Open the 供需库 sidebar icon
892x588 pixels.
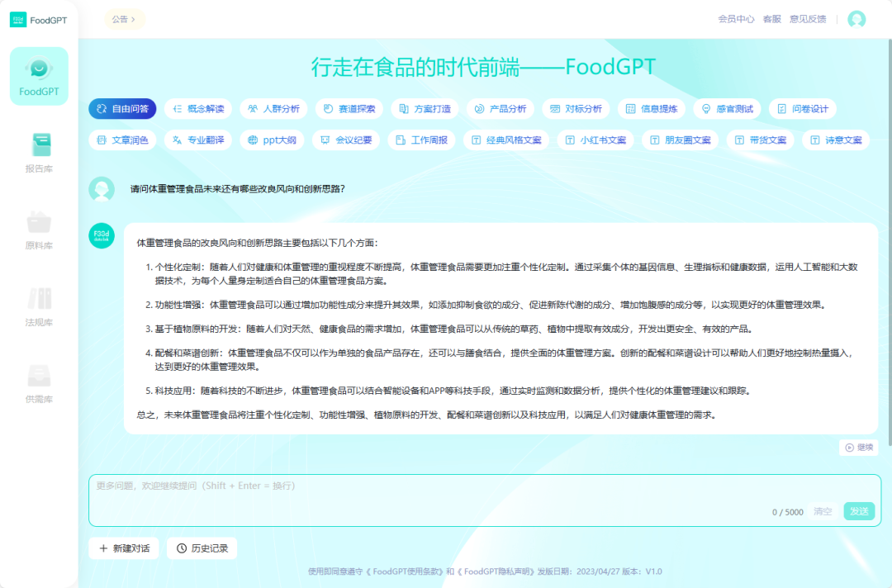pyautogui.click(x=39, y=376)
